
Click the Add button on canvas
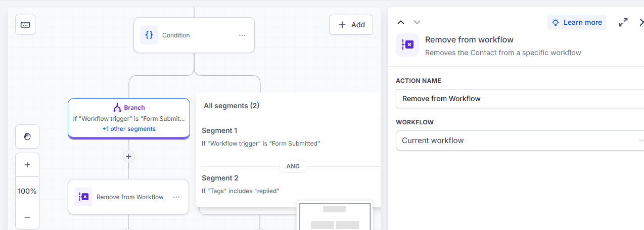click(x=351, y=25)
